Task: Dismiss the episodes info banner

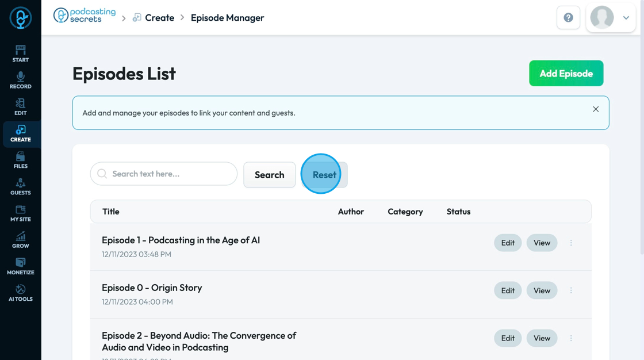Action: (596, 109)
